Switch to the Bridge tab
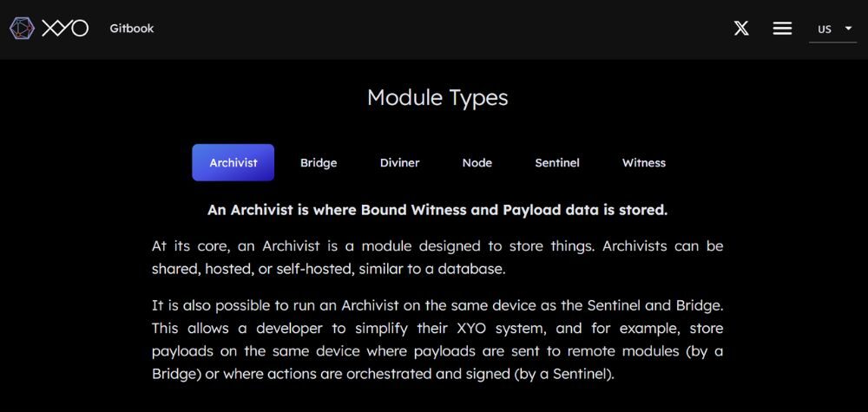This screenshot has height=412, width=868. (x=319, y=162)
